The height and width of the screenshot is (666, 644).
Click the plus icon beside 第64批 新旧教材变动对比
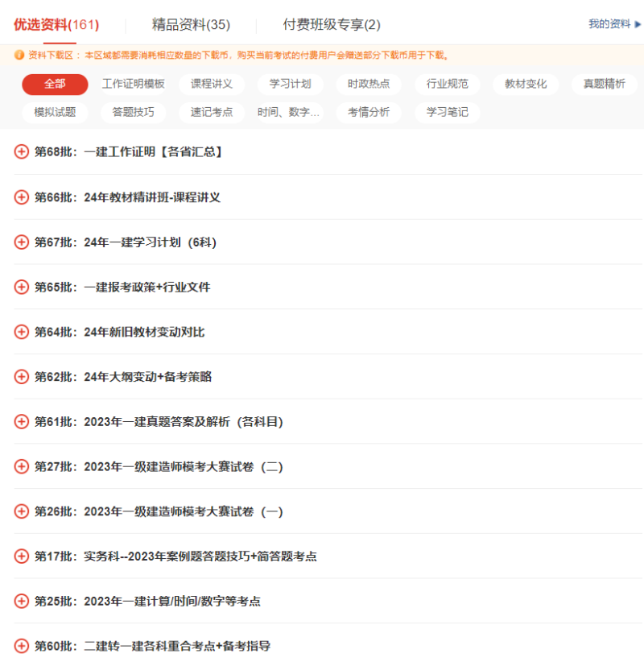21,331
